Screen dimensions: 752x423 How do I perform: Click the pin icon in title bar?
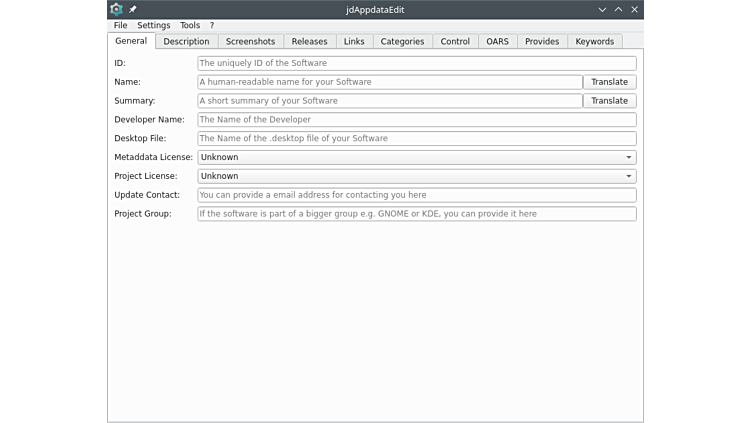click(132, 9)
